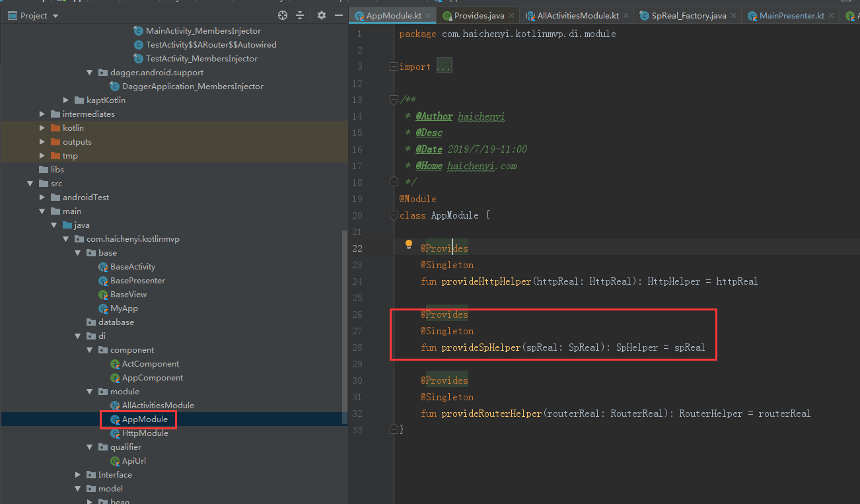Click the package declaration on line 1
The image size is (860, 504).
(507, 34)
